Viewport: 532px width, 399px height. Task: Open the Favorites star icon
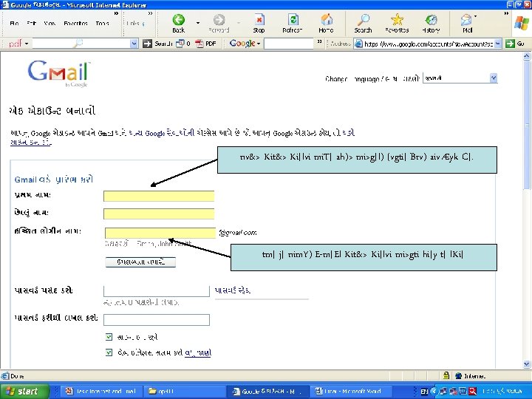tap(397, 20)
